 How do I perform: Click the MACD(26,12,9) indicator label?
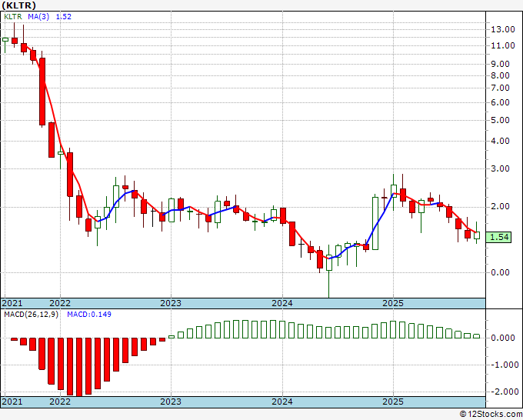pyautogui.click(x=31, y=315)
